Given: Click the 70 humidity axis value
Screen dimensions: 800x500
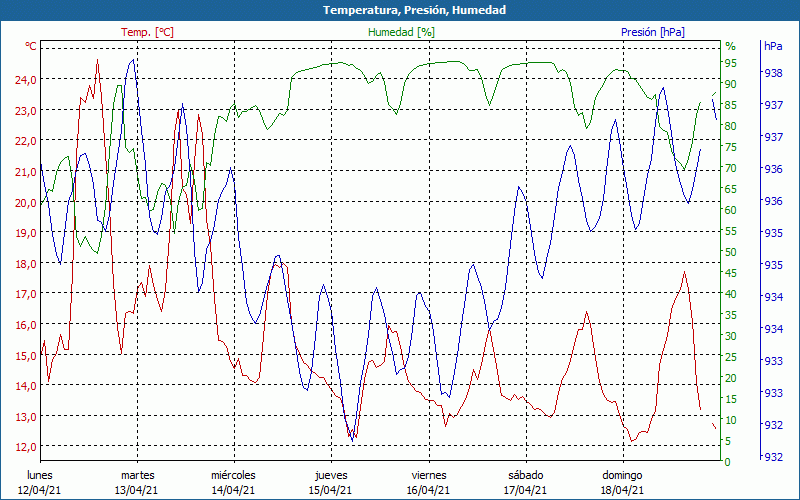Looking at the screenshot, I should pyautogui.click(x=731, y=168).
